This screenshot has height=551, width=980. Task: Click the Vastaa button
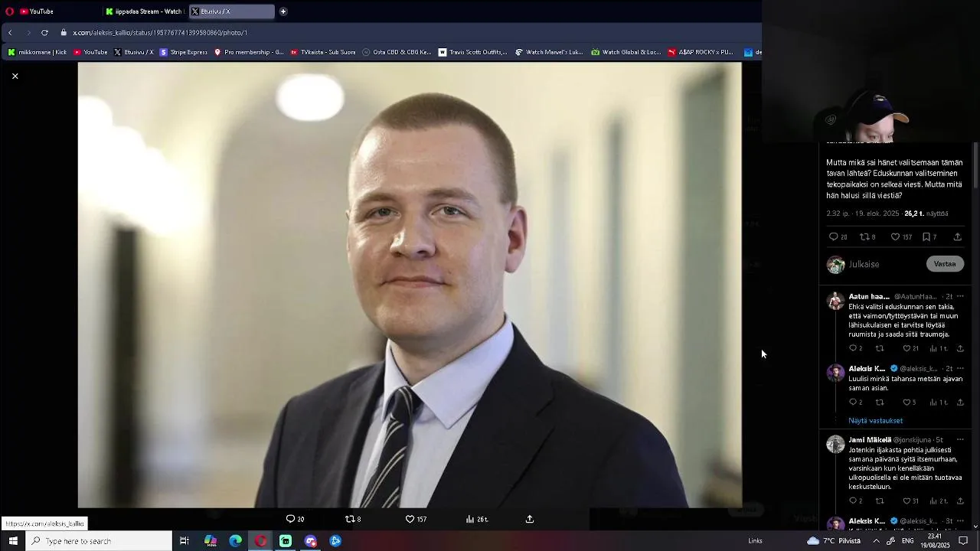tap(945, 264)
